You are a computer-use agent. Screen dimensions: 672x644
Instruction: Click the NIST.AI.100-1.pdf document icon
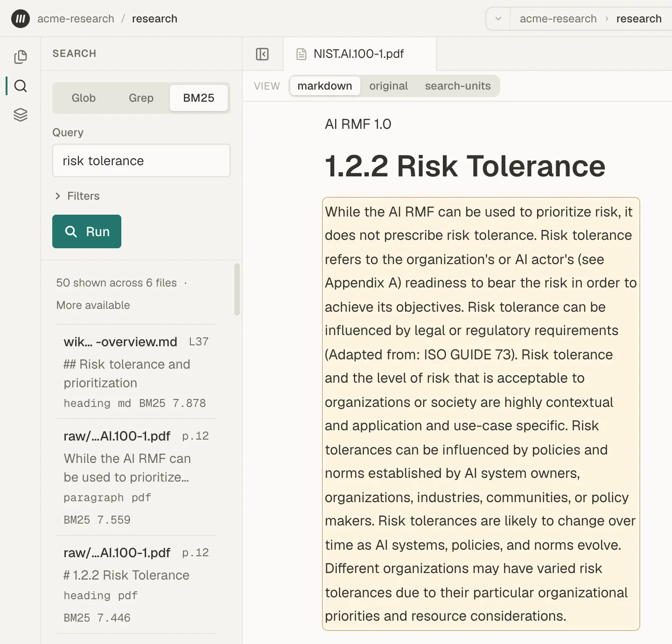[301, 54]
